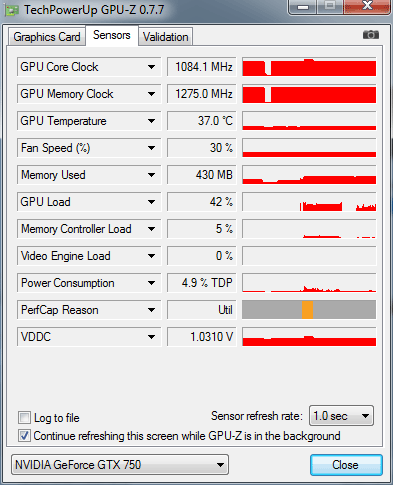Click the VDDC voltage graph
393x485 pixels.
pyautogui.click(x=309, y=337)
